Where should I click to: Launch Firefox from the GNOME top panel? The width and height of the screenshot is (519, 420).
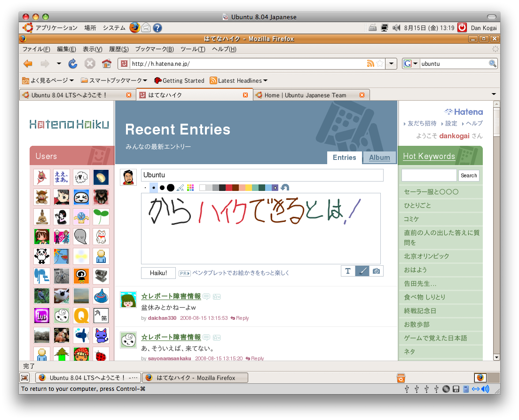[x=135, y=27]
